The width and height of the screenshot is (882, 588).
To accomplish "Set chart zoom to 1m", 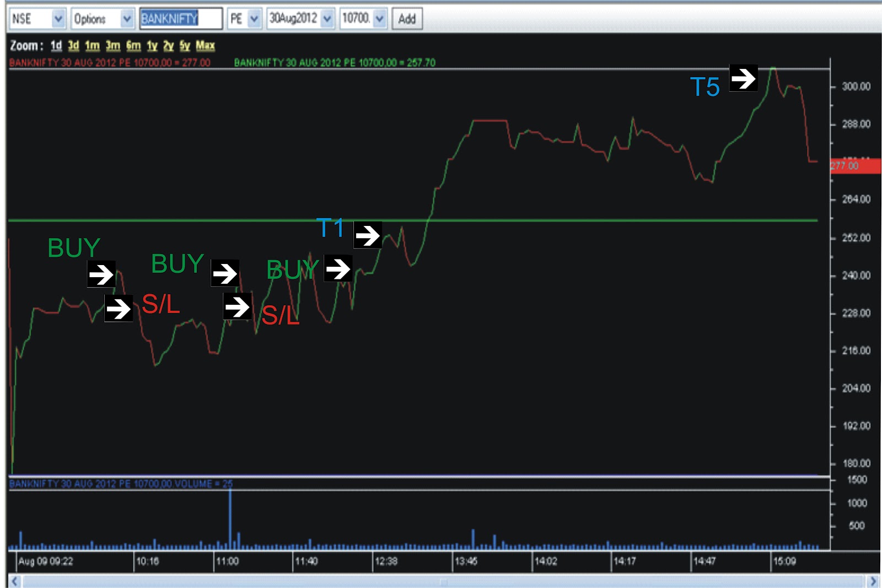I will point(92,46).
